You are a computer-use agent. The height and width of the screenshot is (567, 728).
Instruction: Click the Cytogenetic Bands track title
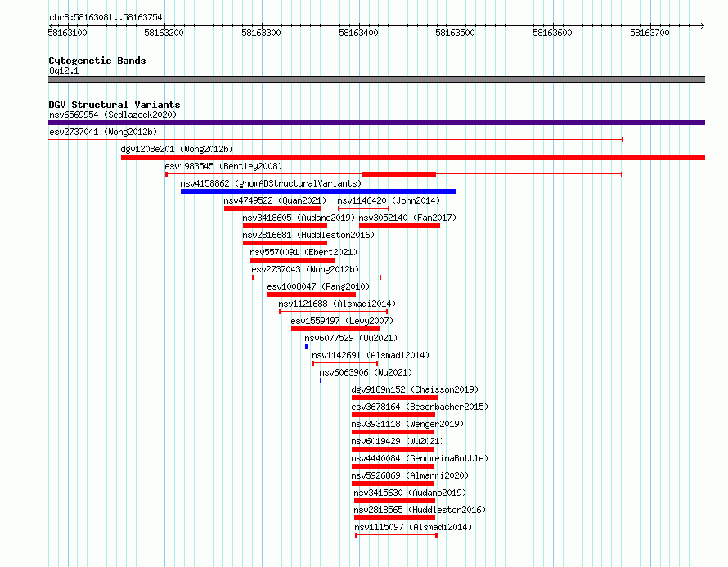(x=97, y=61)
